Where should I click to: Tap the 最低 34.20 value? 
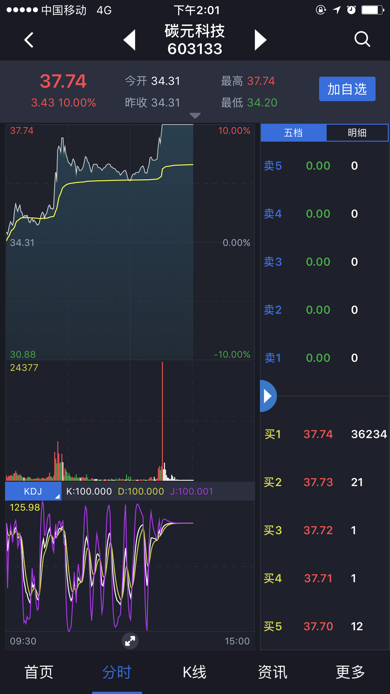click(x=262, y=103)
